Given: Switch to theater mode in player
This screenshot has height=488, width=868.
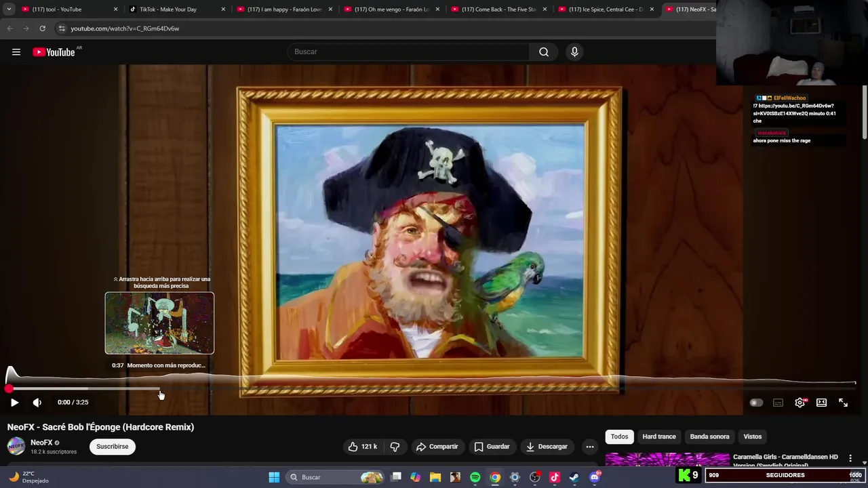Looking at the screenshot, I should (822, 403).
